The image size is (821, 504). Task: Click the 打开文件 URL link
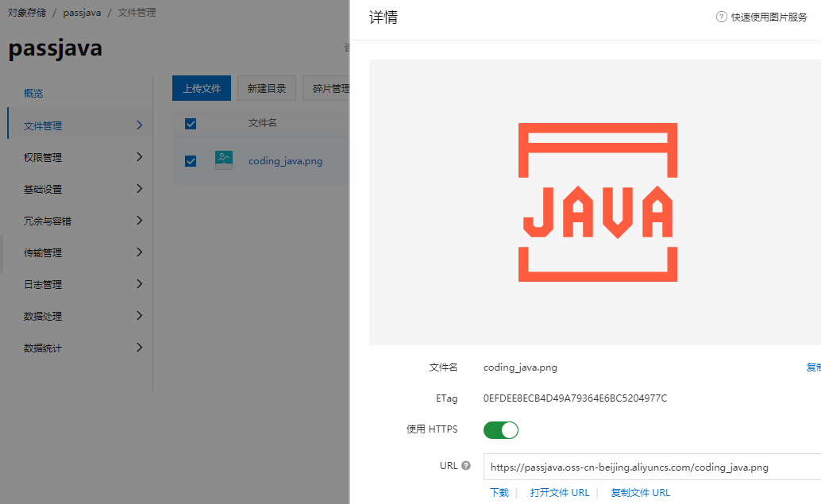560,492
